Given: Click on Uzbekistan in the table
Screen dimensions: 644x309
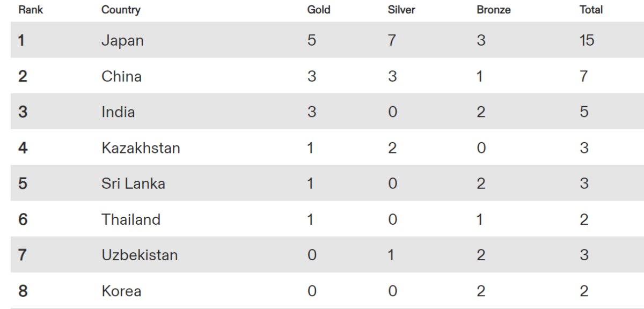Looking at the screenshot, I should (x=140, y=255).
